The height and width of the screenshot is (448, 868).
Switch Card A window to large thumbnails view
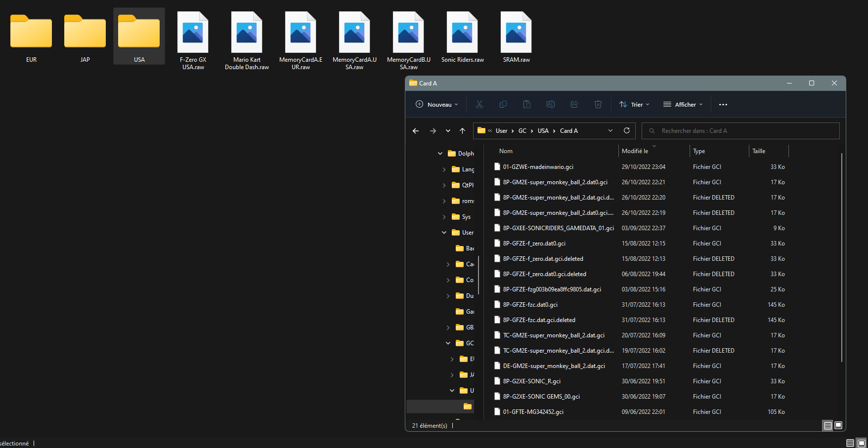[x=838, y=425]
